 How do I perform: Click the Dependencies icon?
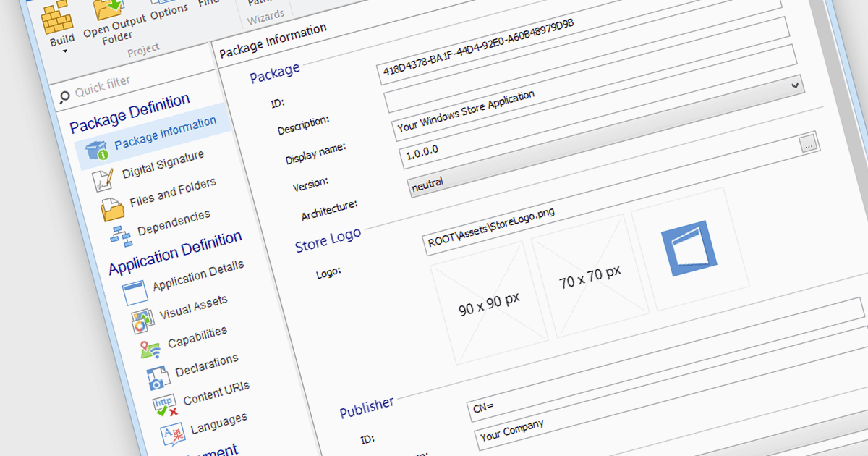click(120, 235)
